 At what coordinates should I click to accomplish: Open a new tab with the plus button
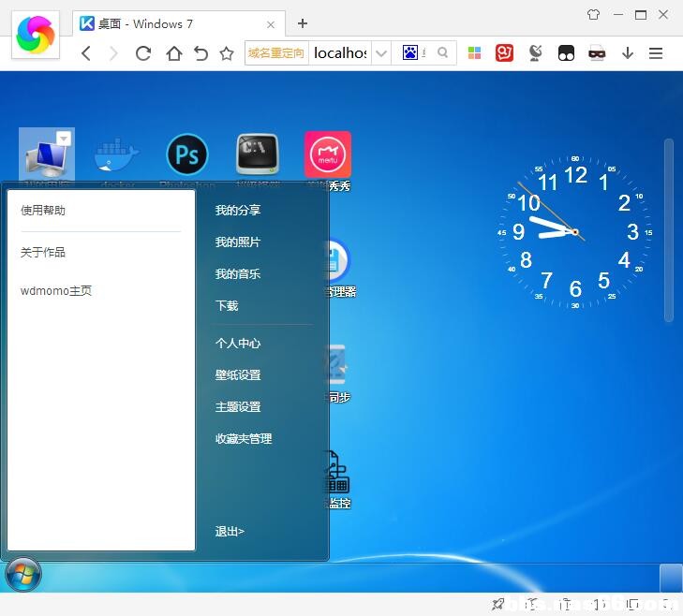click(303, 23)
